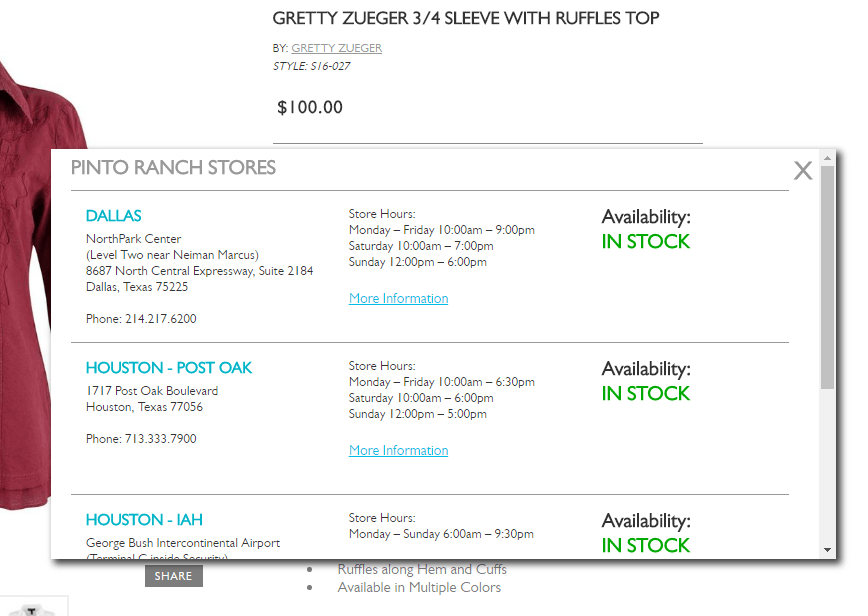Click the Dallas phone number 214.217.6200
Viewport: 868px width, 616px height.
tap(161, 319)
